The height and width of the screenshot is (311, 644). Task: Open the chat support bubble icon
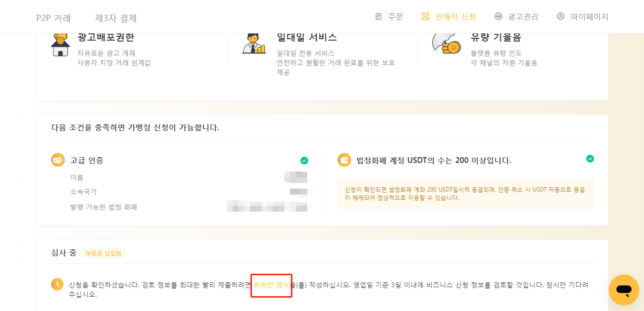pyautogui.click(x=623, y=290)
